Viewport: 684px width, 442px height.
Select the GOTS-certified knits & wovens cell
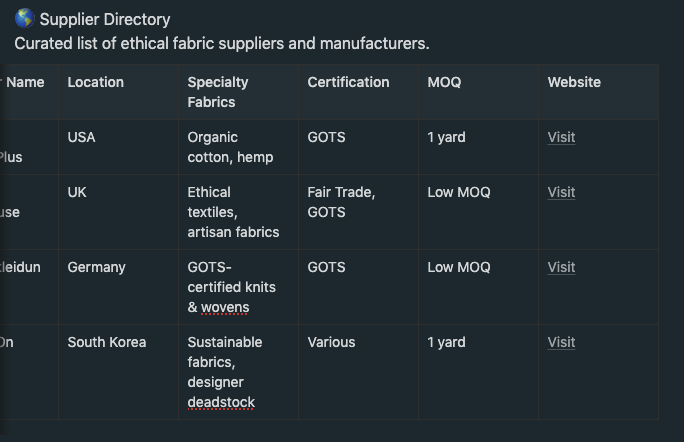pos(231,287)
